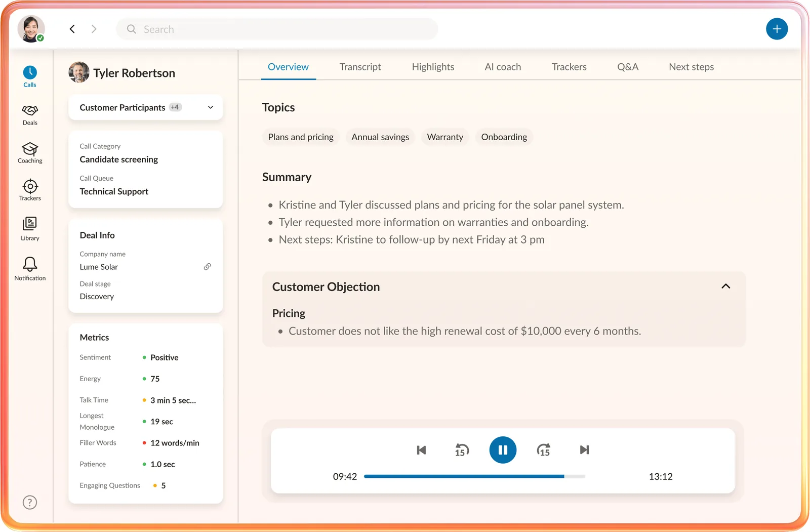Viewport: 810px width, 532px height.
Task: Click the Positive sentiment value
Action: (x=164, y=357)
